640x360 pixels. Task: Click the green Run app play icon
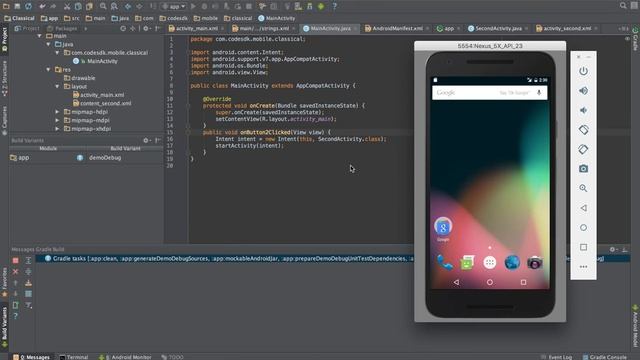(193, 7)
